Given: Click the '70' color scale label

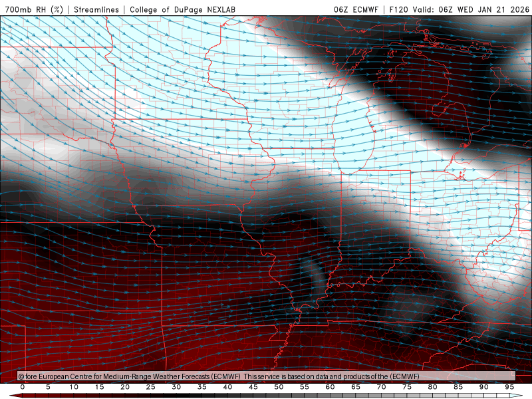Looking at the screenshot, I should [381, 387].
